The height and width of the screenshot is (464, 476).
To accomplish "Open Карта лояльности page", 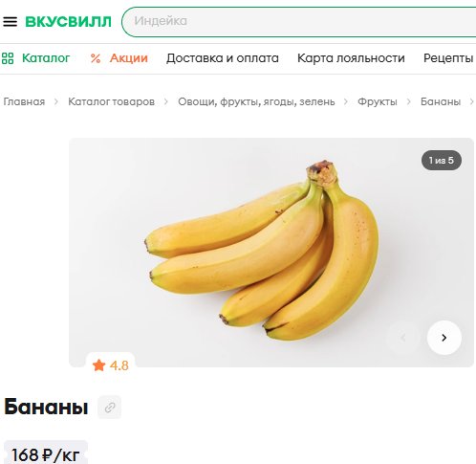I will point(351,58).
